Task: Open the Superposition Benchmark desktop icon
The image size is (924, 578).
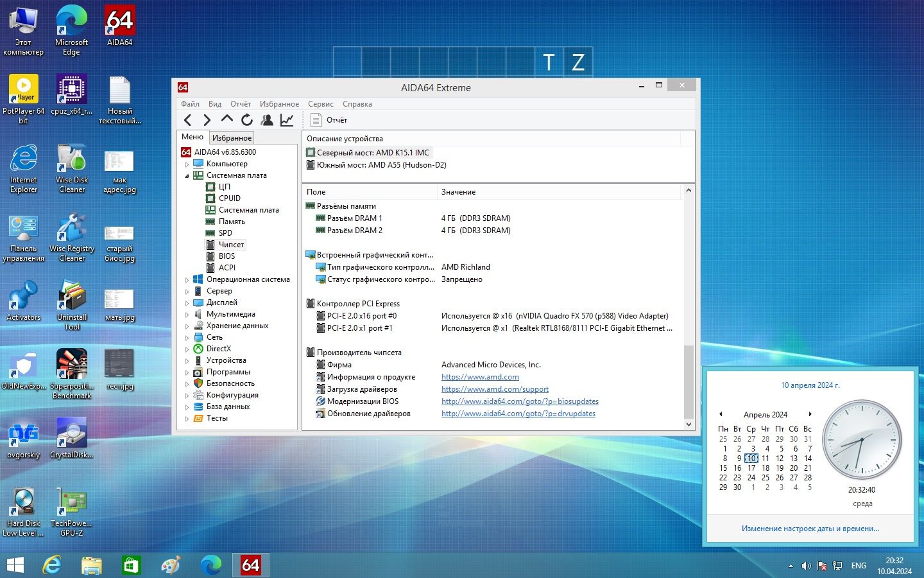Action: [72, 374]
